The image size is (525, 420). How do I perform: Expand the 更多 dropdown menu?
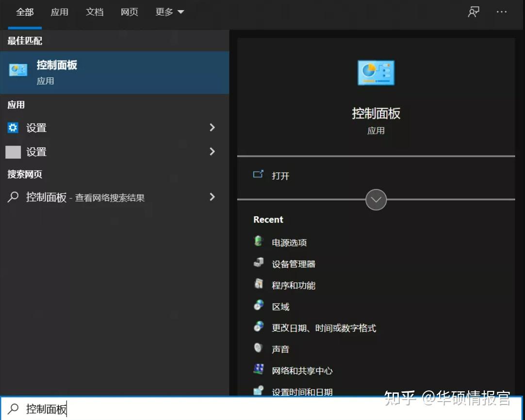click(169, 12)
